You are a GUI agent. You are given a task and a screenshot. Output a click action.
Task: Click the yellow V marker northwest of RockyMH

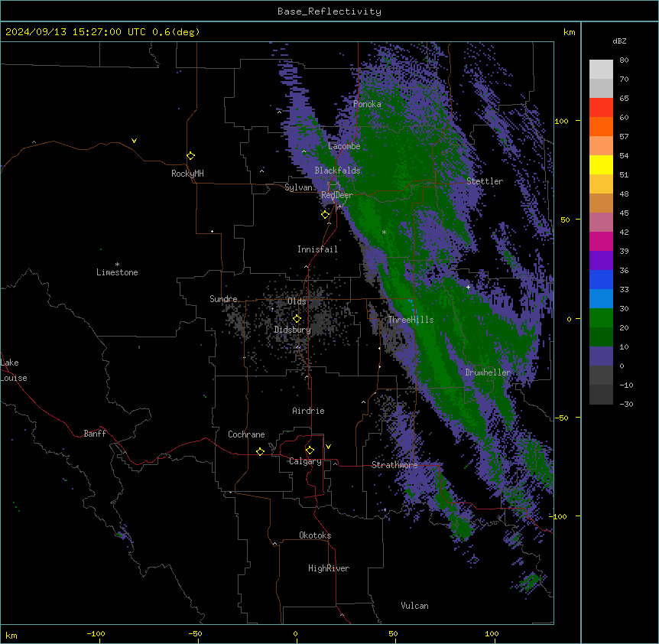point(134,141)
